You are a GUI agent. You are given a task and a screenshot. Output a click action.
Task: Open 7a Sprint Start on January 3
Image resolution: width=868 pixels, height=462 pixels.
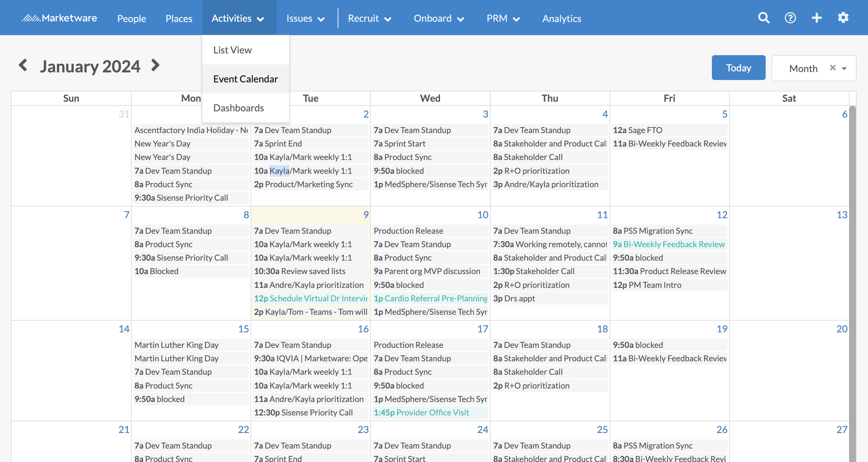(x=430, y=143)
